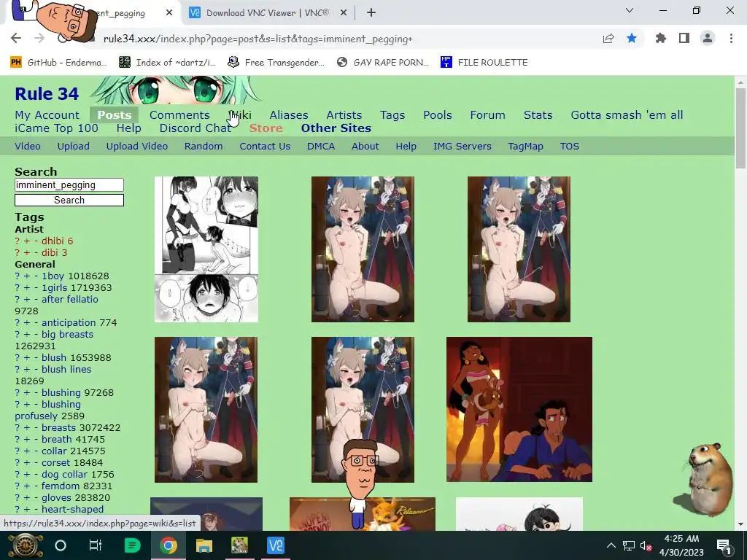
Task: Open the Pools page
Action: pos(438,114)
